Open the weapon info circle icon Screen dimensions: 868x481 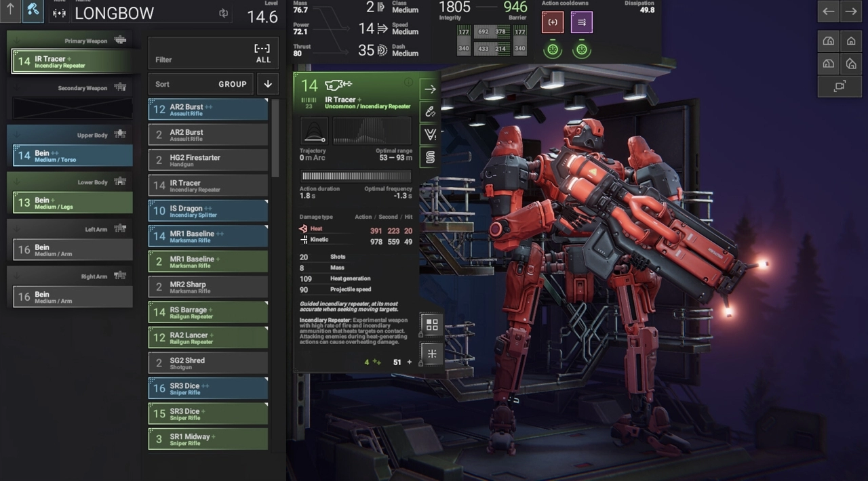(x=408, y=82)
